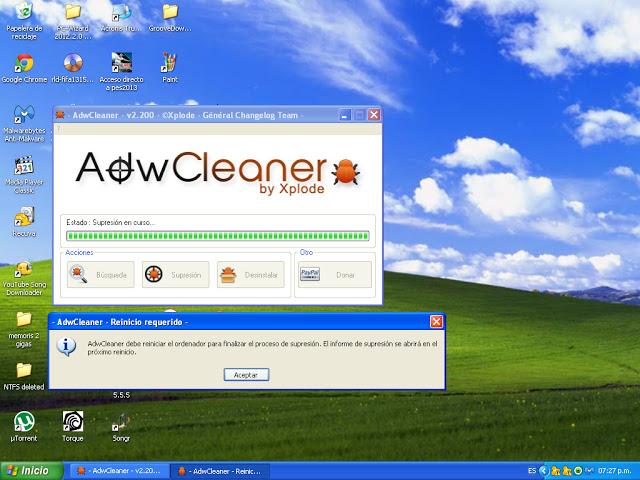Click the Paint desktop shortcut
640x480 pixels.
tap(170, 63)
